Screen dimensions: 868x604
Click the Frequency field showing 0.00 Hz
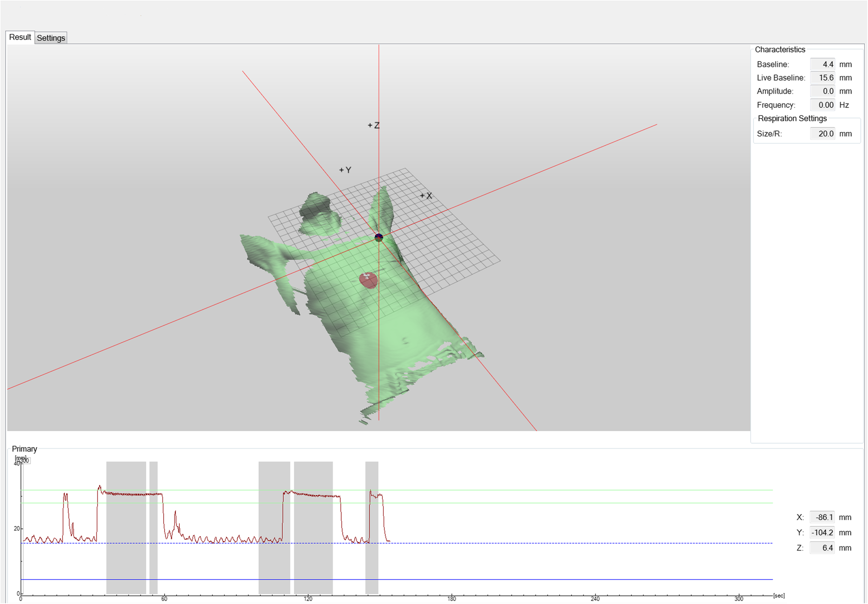(x=823, y=105)
